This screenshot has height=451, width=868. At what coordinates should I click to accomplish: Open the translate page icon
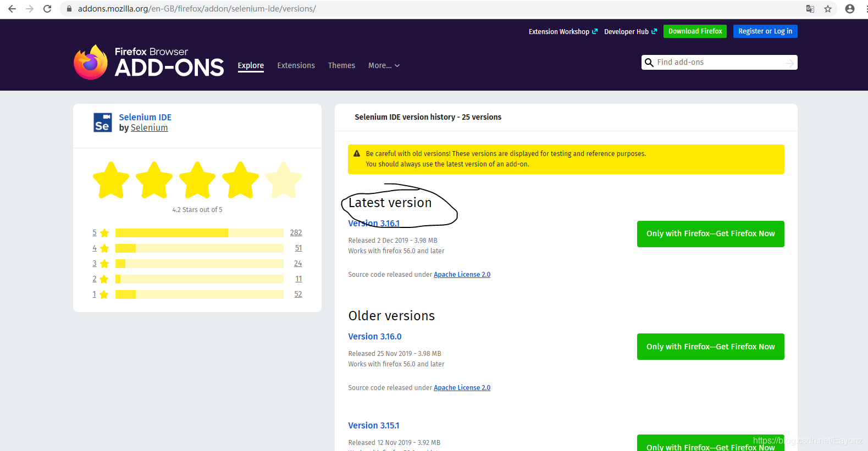(810, 9)
